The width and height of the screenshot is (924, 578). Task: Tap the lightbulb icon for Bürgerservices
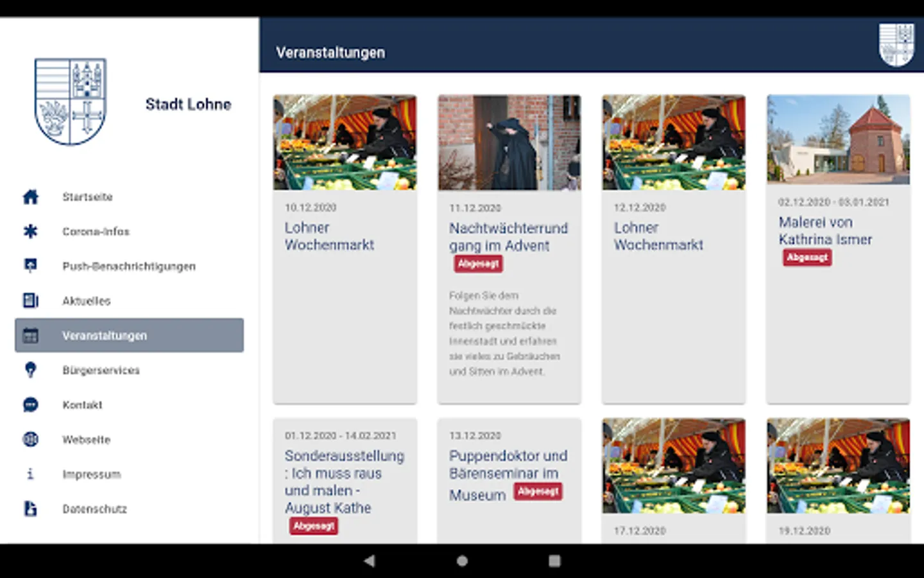pos(30,370)
